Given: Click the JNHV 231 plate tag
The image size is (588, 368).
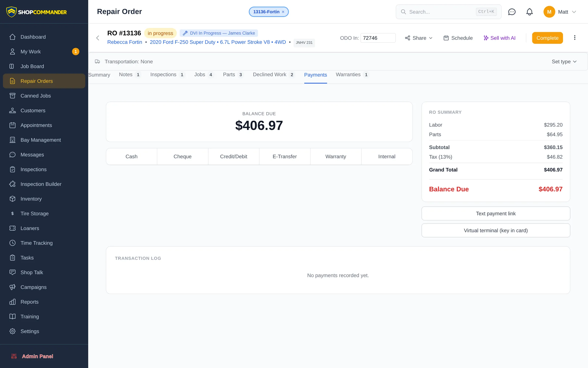Looking at the screenshot, I should point(304,43).
